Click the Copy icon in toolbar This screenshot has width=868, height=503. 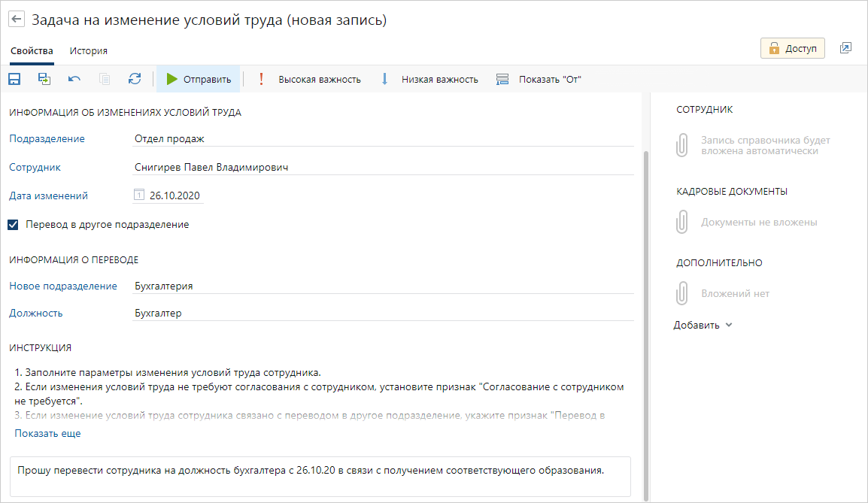pyautogui.click(x=105, y=79)
